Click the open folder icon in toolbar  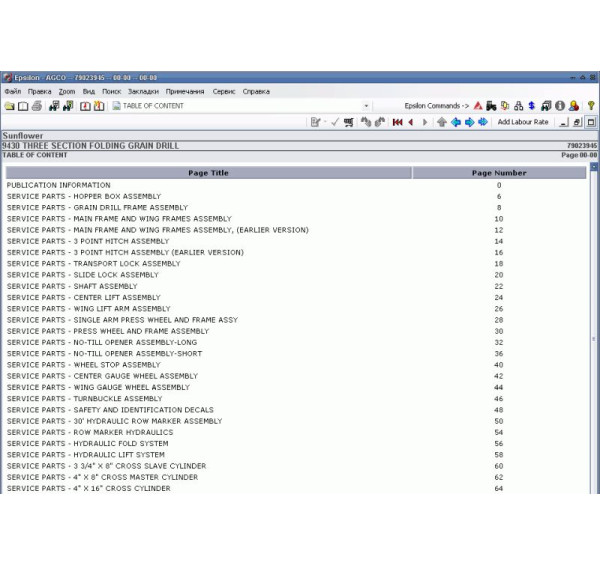point(9,106)
